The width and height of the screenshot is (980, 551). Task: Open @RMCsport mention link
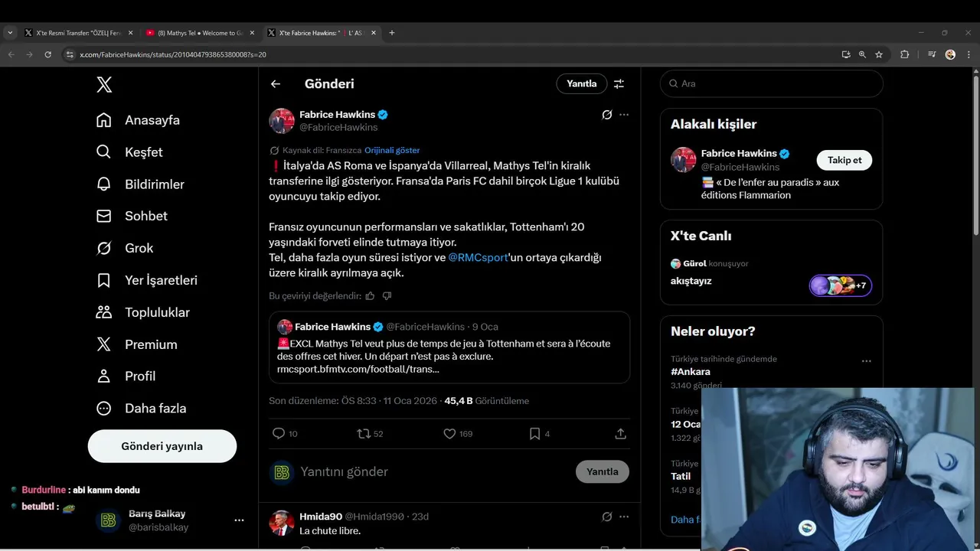(x=478, y=258)
